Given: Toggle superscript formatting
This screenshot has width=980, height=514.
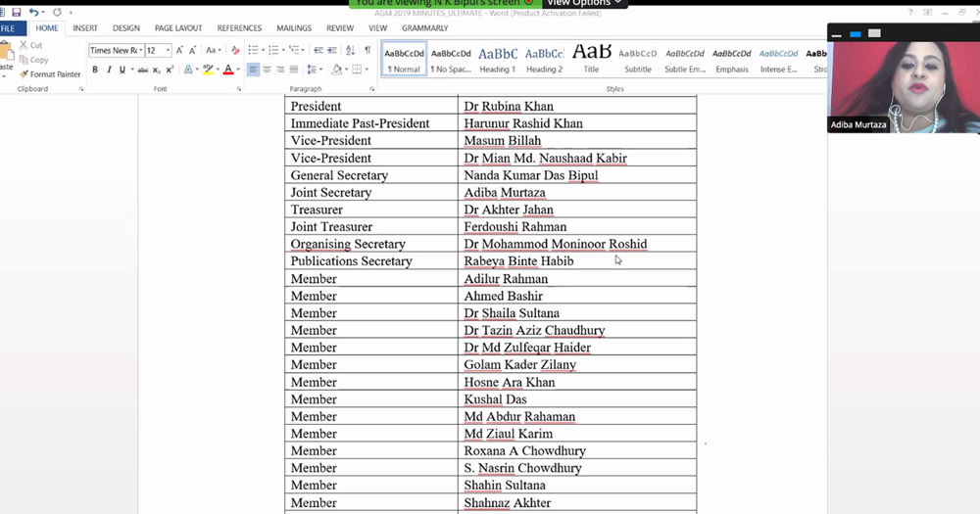Looking at the screenshot, I should coord(170,70).
